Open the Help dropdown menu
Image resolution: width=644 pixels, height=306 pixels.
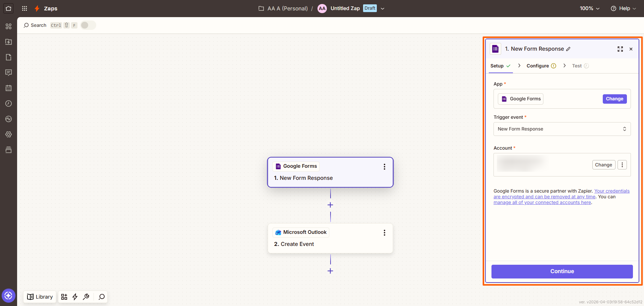[x=624, y=8]
